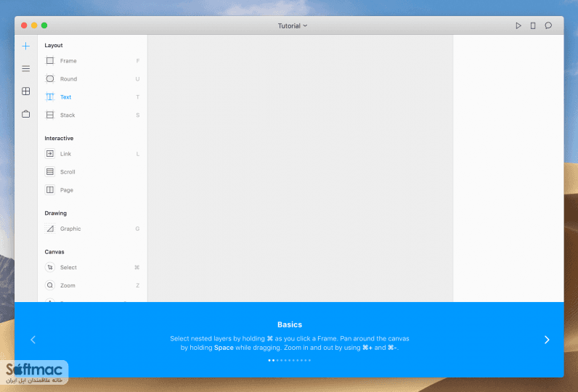The image size is (578, 392).
Task: Open the store bag icon
Action: [x=26, y=114]
